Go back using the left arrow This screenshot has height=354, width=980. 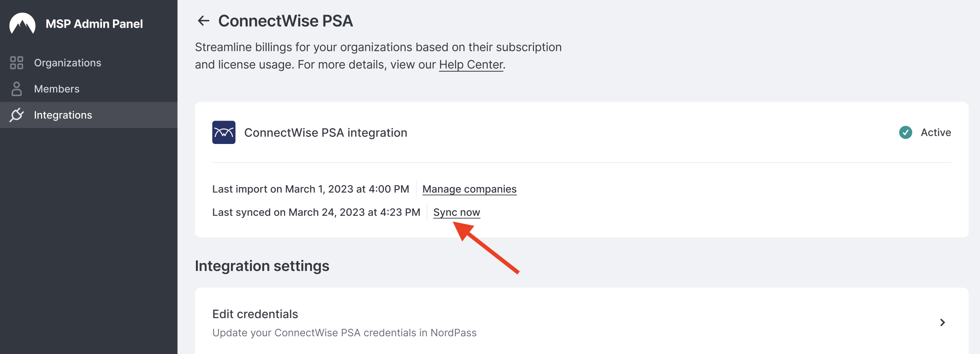point(203,21)
